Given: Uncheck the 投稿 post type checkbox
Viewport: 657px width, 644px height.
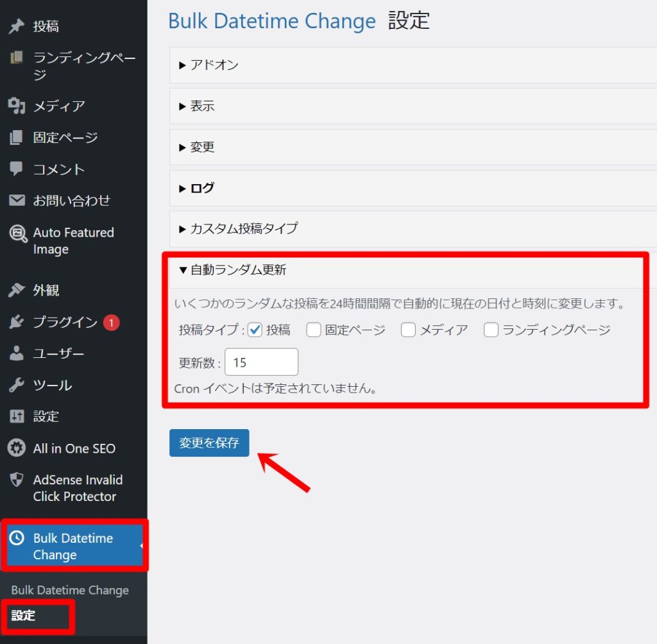Looking at the screenshot, I should 255,330.
